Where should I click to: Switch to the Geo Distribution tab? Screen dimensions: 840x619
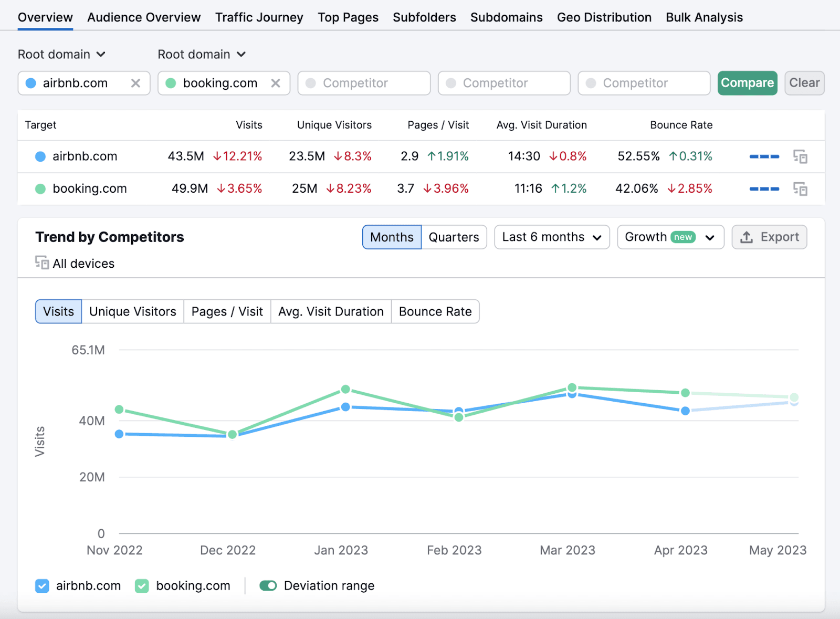tap(604, 17)
